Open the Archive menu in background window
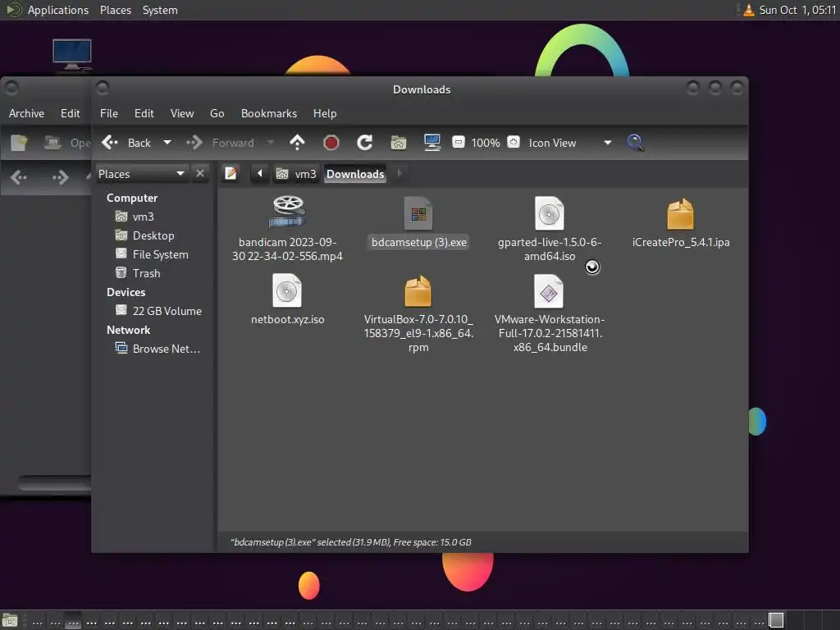Image resolution: width=840 pixels, height=630 pixels. click(x=26, y=113)
